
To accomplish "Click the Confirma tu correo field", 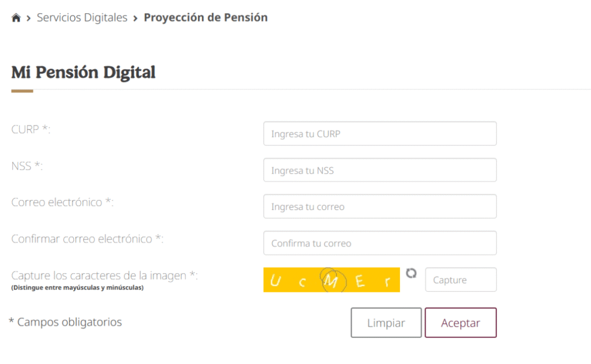I will 380,243.
